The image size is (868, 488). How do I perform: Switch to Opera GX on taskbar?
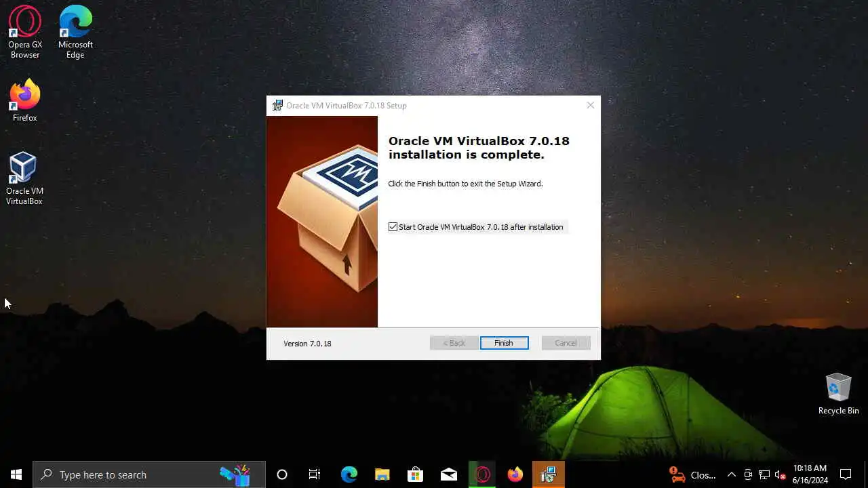tap(482, 474)
